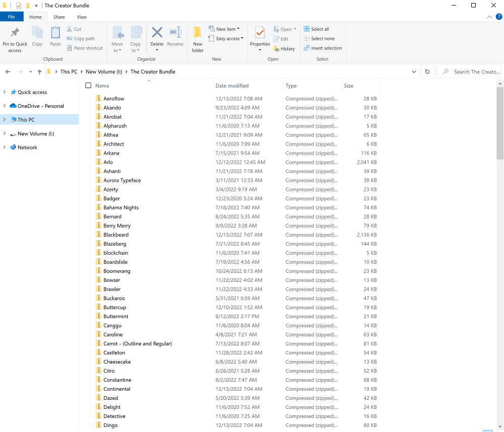
Task: Expand the Network tree node
Action: coord(5,147)
